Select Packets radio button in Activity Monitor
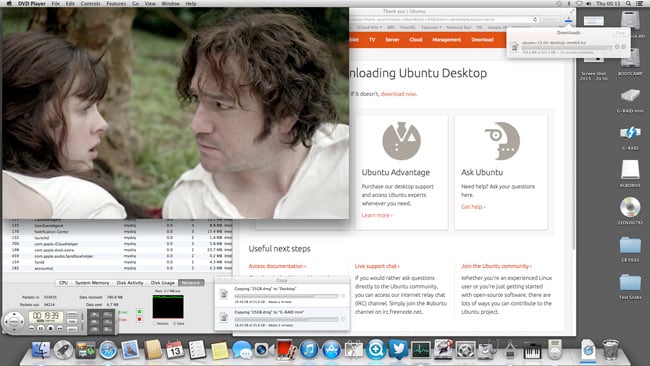The width and height of the screenshot is (650, 366). coord(155,323)
